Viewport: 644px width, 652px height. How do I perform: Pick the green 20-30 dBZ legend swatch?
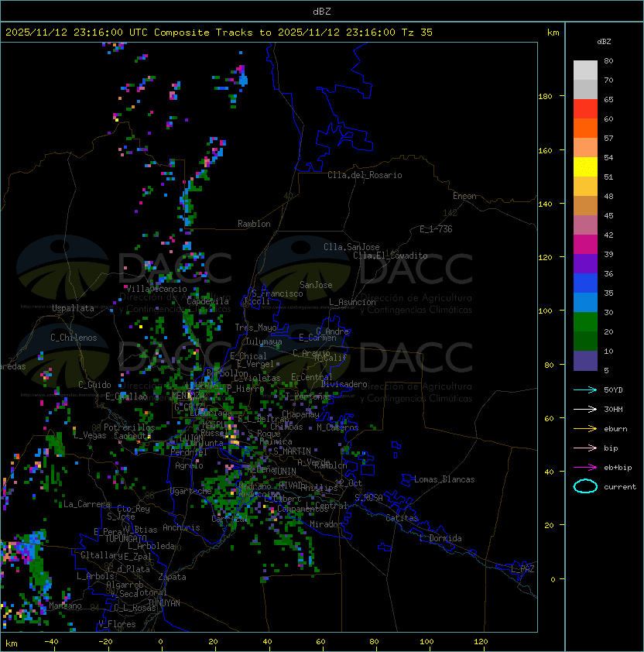tap(585, 322)
